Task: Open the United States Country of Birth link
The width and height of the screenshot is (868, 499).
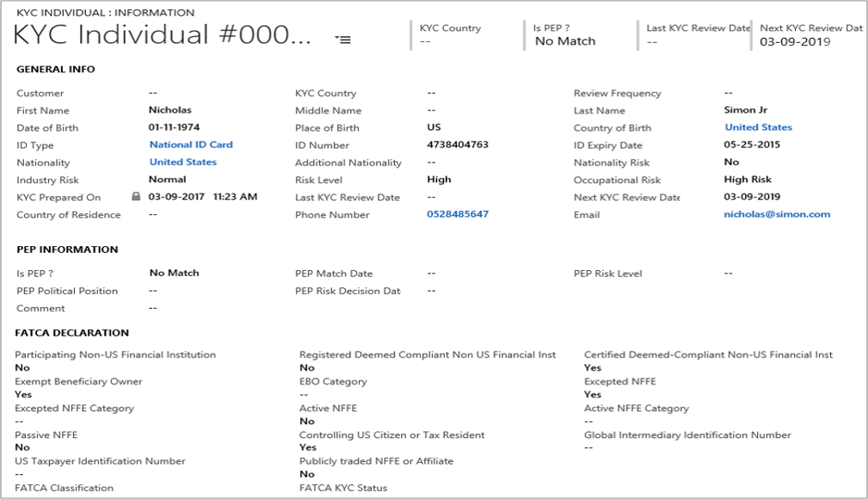Action: 758,127
